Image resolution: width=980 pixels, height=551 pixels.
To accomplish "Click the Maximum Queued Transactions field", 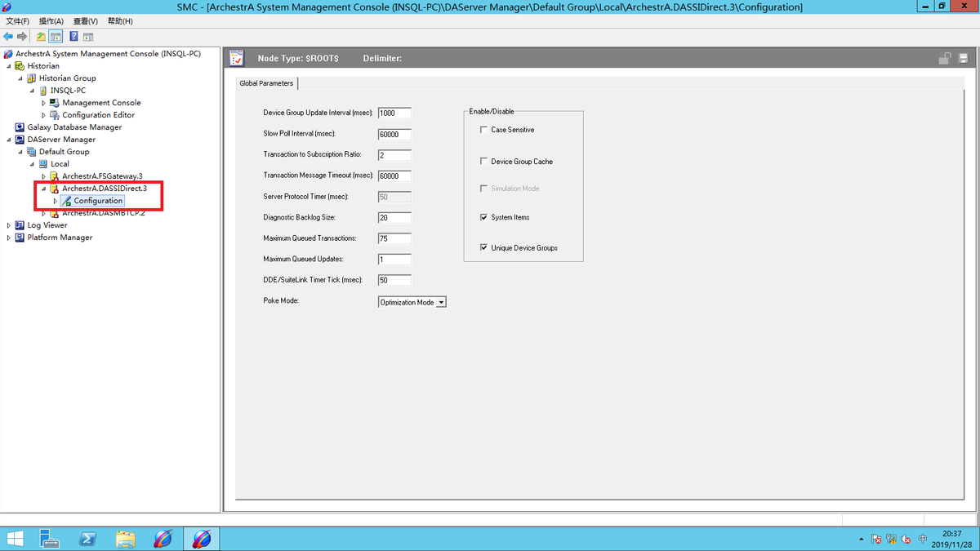I will click(394, 238).
